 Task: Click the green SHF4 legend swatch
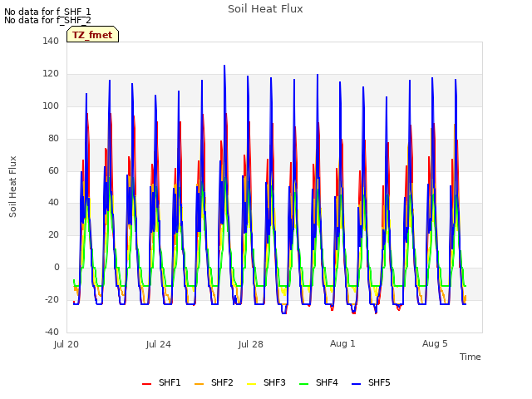pos(303,383)
